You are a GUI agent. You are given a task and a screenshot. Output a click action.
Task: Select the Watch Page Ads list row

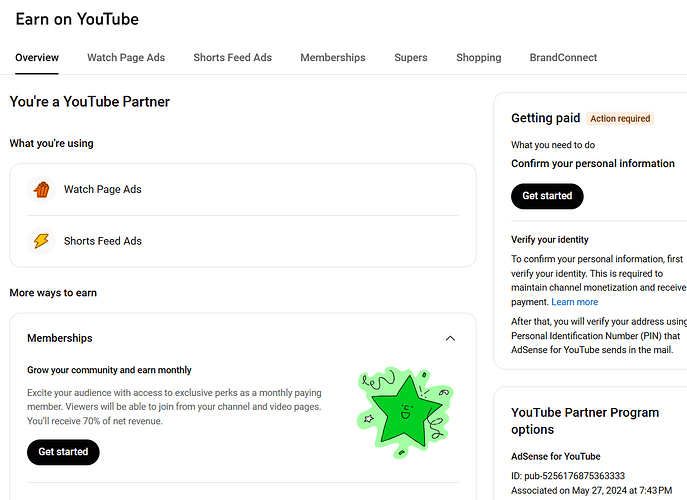point(243,189)
